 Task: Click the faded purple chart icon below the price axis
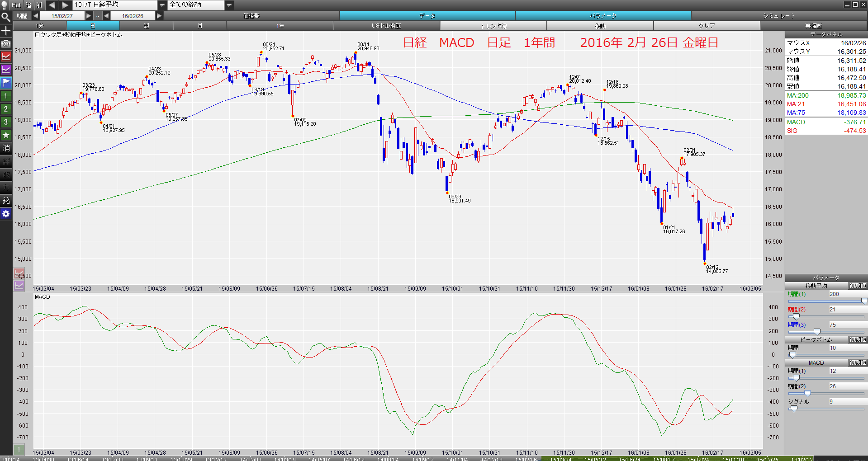(x=19, y=286)
